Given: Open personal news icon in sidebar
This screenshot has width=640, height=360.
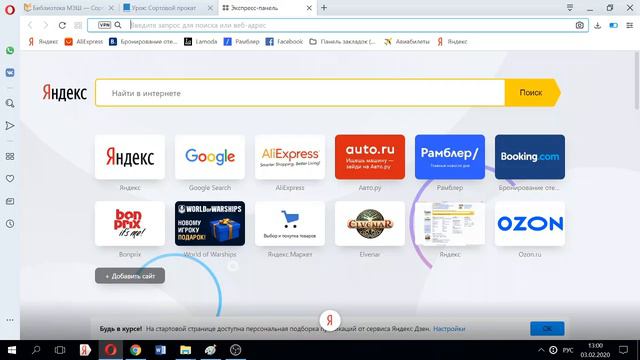Looking at the screenshot, I should (10, 201).
